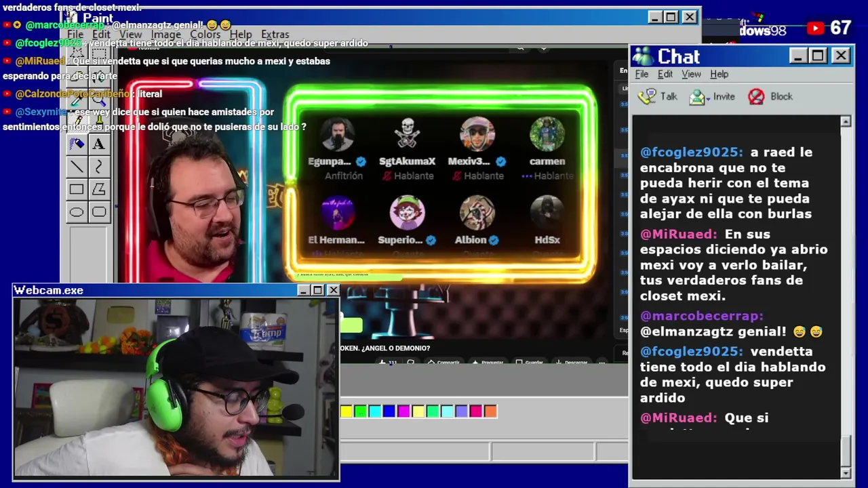Select the Rounded Rectangle tool
Screen dimensions: 868x488
[x=98, y=212]
